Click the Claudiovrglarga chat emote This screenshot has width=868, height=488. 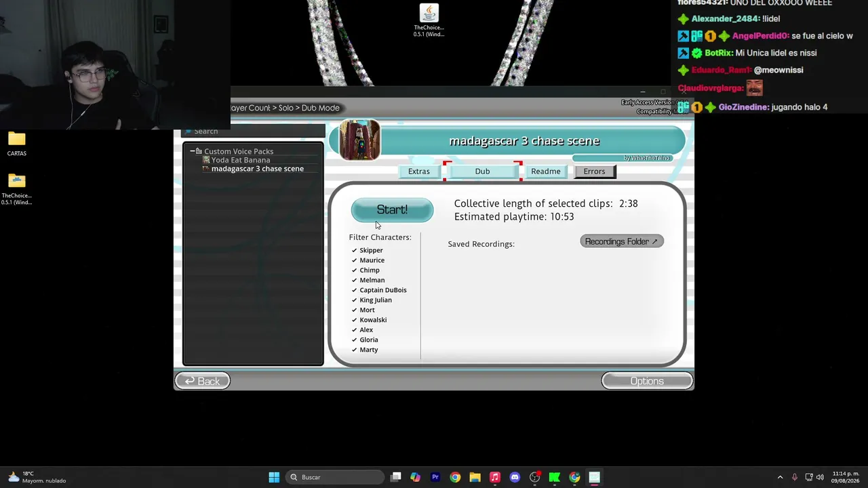tap(754, 87)
